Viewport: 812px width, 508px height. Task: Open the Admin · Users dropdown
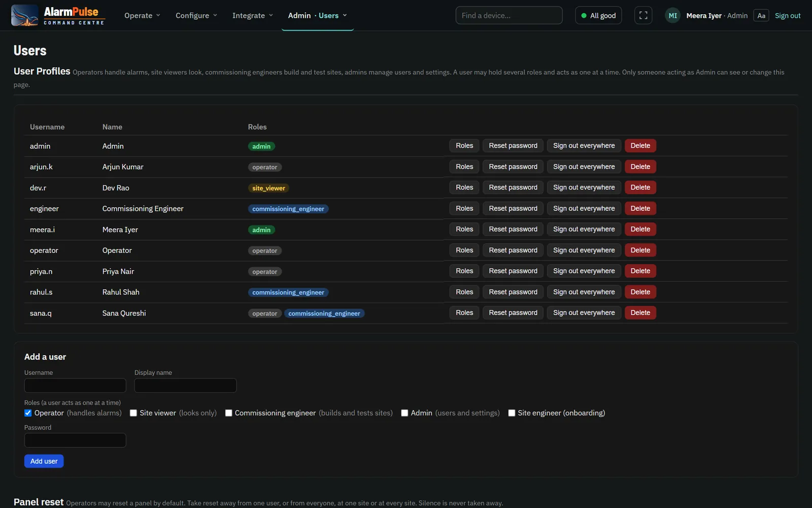318,15
